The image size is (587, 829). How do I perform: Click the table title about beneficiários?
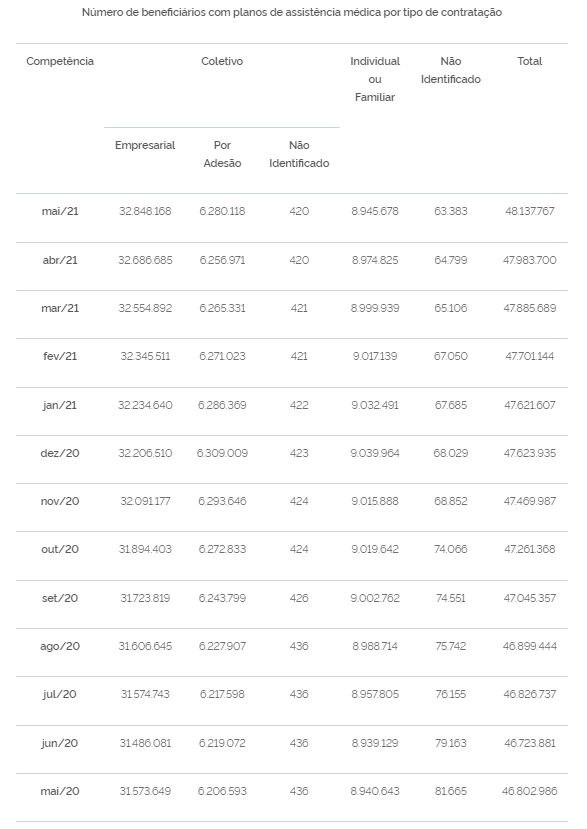pos(292,13)
